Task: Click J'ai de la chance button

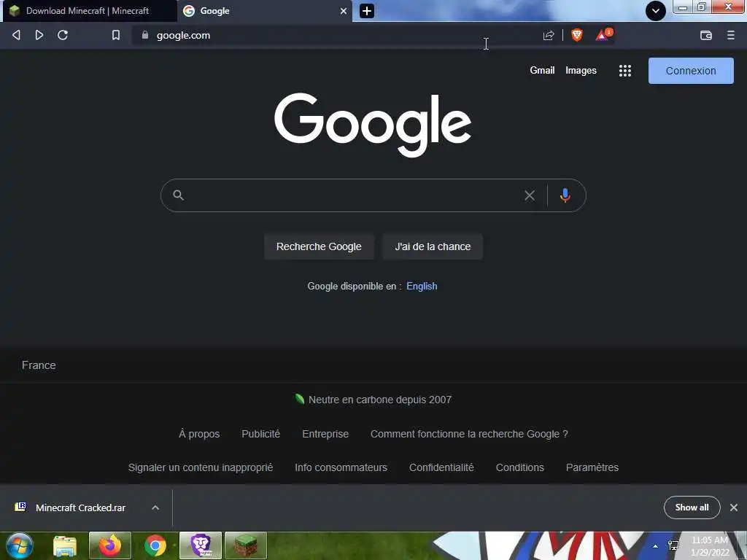Action: pos(433,246)
